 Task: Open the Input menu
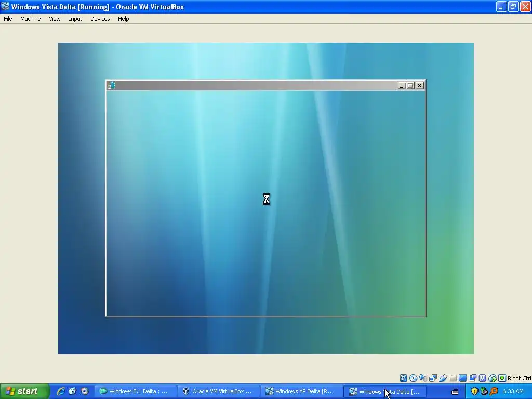pyautogui.click(x=75, y=19)
